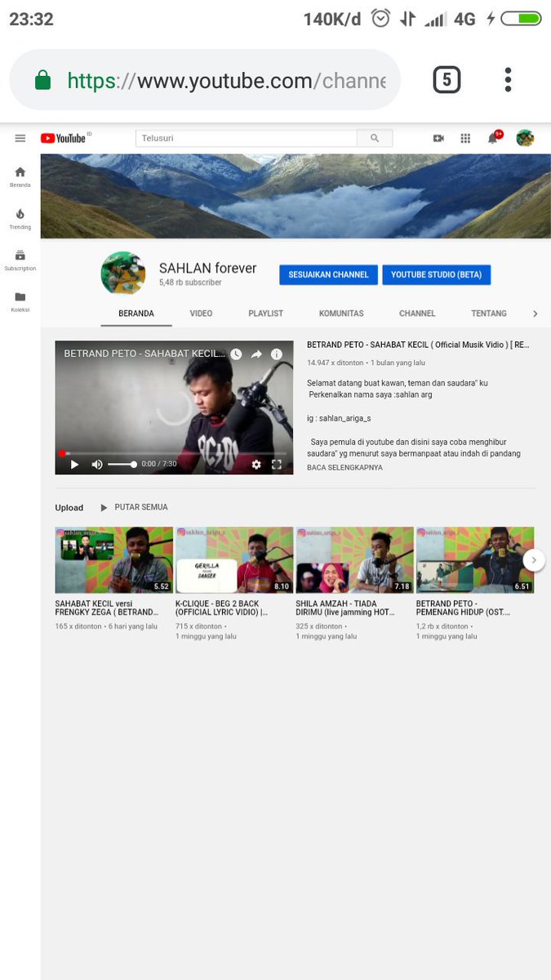Image resolution: width=551 pixels, height=980 pixels.
Task: Play the featured video
Action: pos(74,464)
